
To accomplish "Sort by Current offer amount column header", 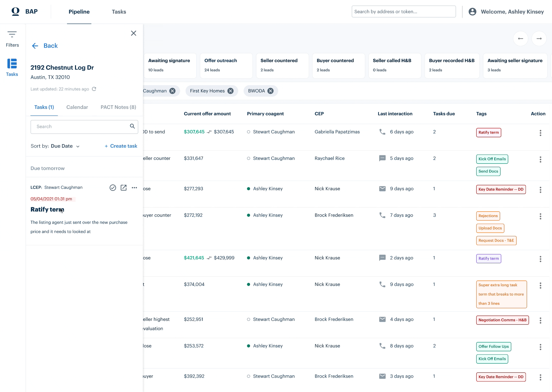I will tap(207, 114).
